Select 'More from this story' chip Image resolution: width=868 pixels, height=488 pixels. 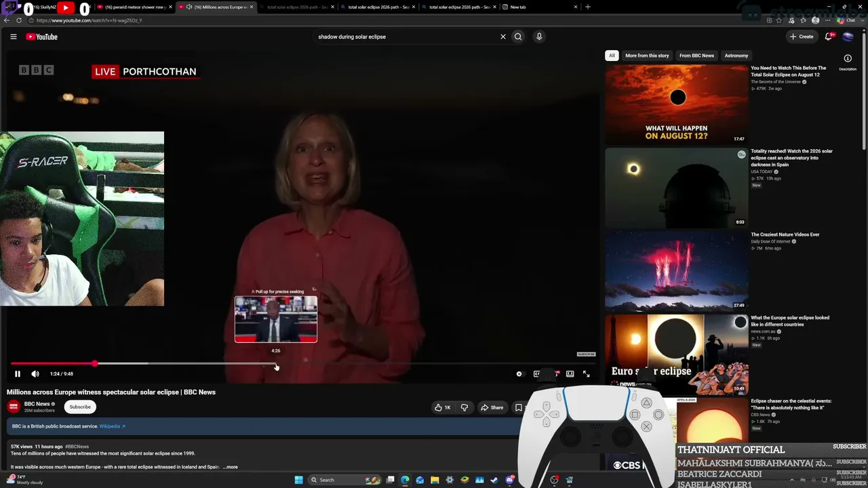point(647,56)
